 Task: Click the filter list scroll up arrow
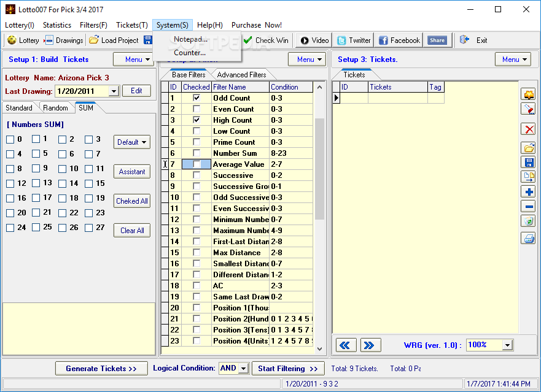tap(319, 87)
